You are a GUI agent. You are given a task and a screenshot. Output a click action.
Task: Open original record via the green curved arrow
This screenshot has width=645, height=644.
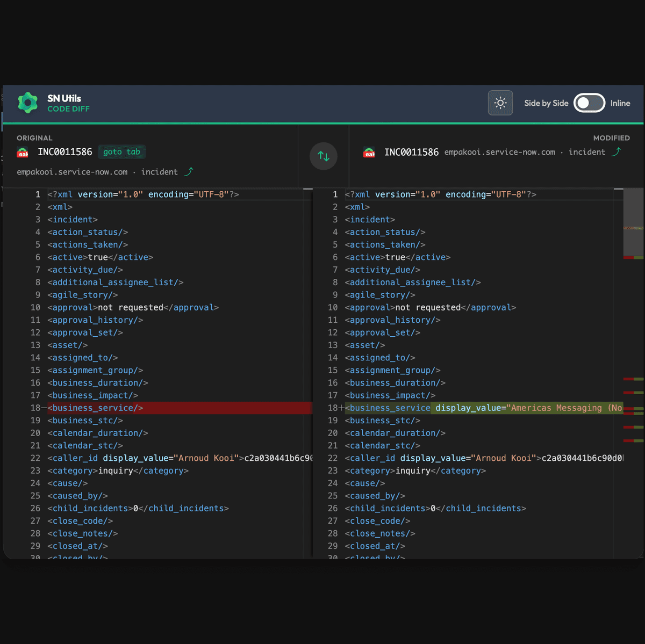(188, 171)
